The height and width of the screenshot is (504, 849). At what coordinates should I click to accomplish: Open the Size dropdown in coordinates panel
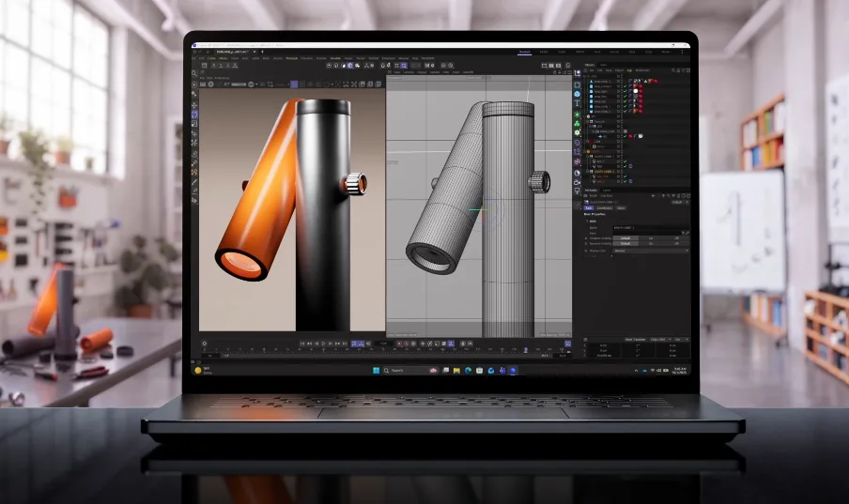681,340
